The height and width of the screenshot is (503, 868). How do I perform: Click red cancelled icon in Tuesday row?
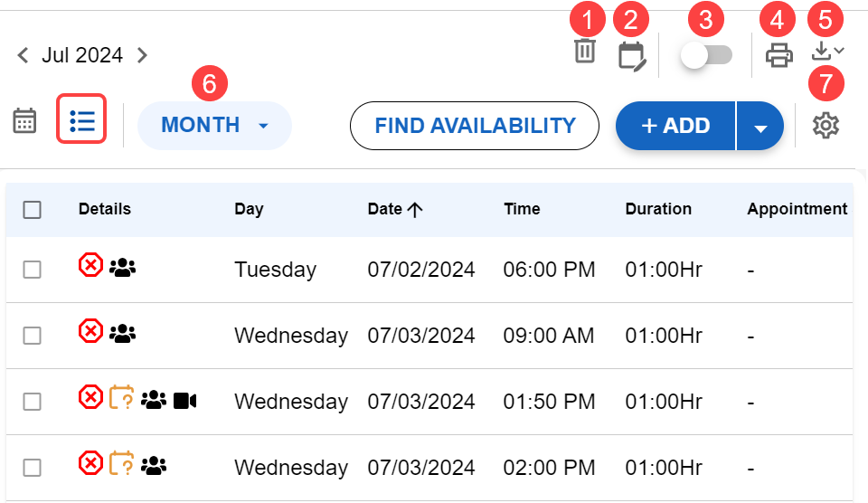[90, 265]
